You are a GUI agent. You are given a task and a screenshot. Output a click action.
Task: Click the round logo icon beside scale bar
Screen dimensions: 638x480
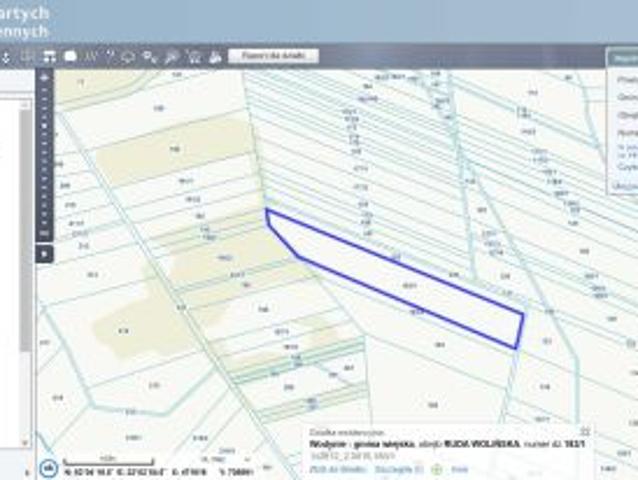(49, 468)
